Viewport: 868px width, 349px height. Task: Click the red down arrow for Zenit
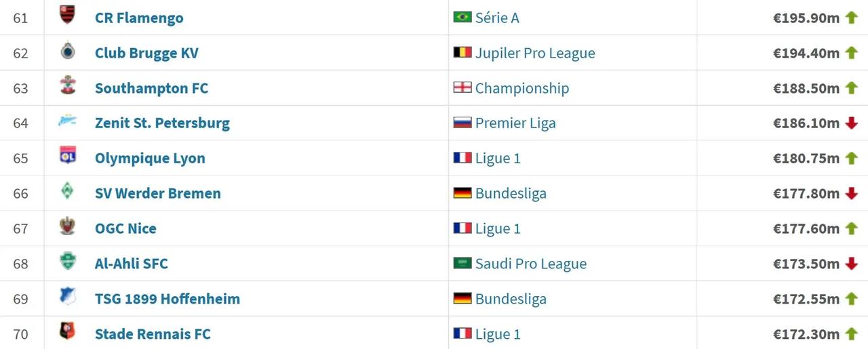coord(851,123)
